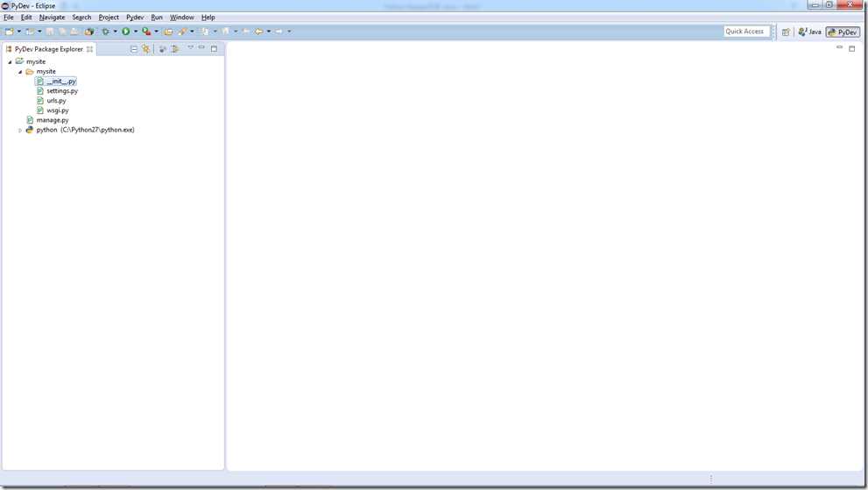The image size is (868, 490).
Task: Open the Run history dropdown arrow
Action: [x=136, y=32]
